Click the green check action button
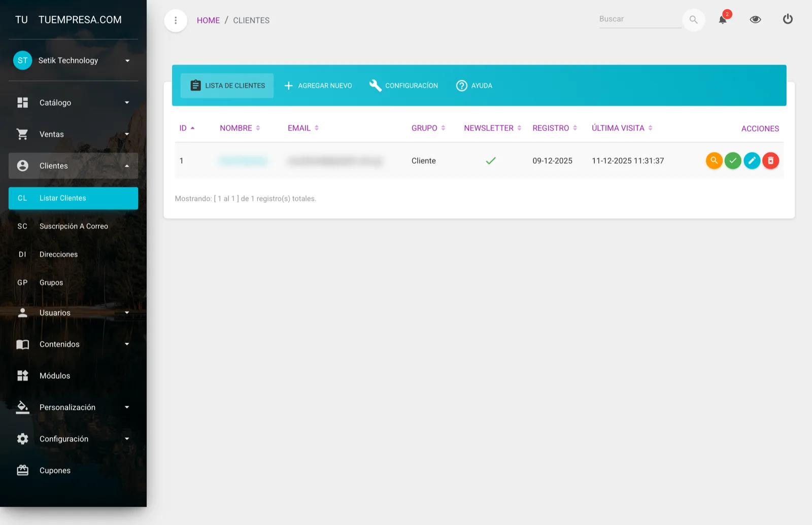This screenshot has width=812, height=525. [733, 161]
